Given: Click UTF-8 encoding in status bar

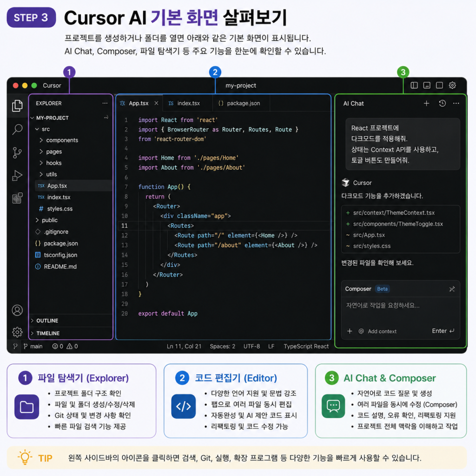Looking at the screenshot, I should (251, 346).
